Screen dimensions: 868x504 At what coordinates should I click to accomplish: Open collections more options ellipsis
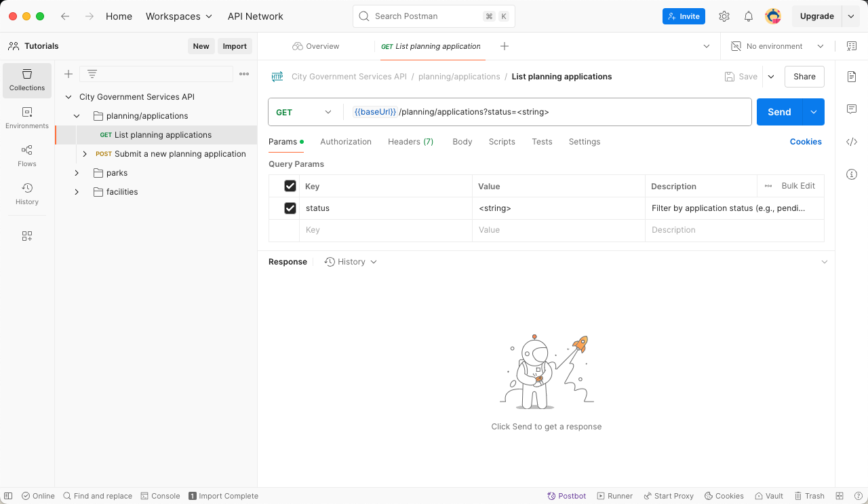tap(244, 74)
